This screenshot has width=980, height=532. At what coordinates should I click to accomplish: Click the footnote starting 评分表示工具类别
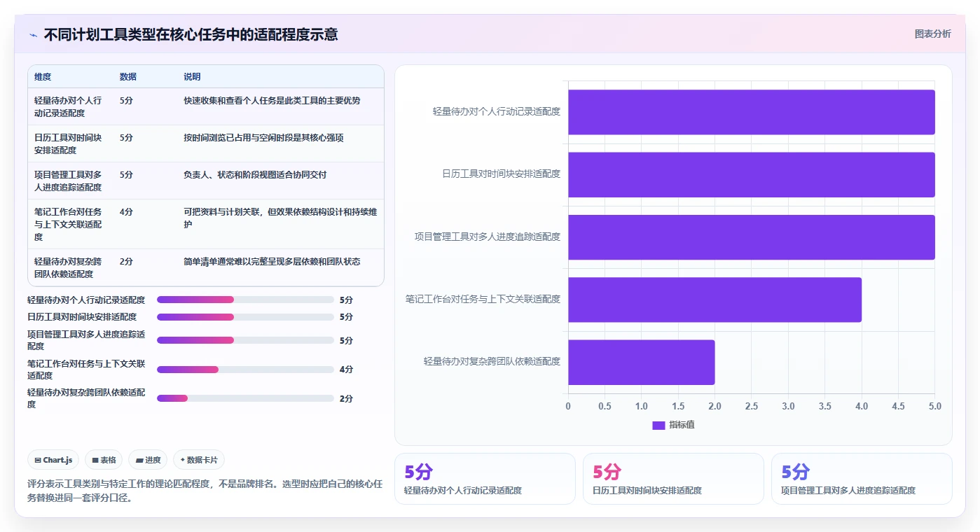[x=205, y=491]
